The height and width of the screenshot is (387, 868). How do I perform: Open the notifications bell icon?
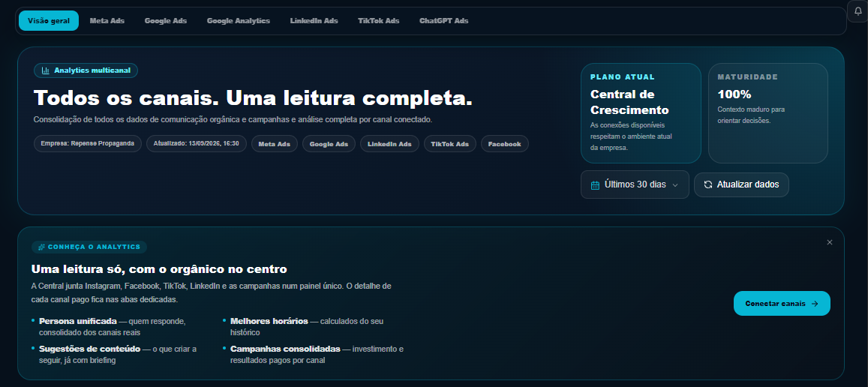(x=858, y=11)
